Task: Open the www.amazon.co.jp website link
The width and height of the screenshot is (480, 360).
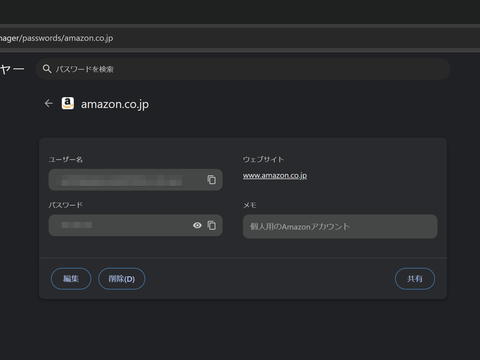Action: [275, 176]
